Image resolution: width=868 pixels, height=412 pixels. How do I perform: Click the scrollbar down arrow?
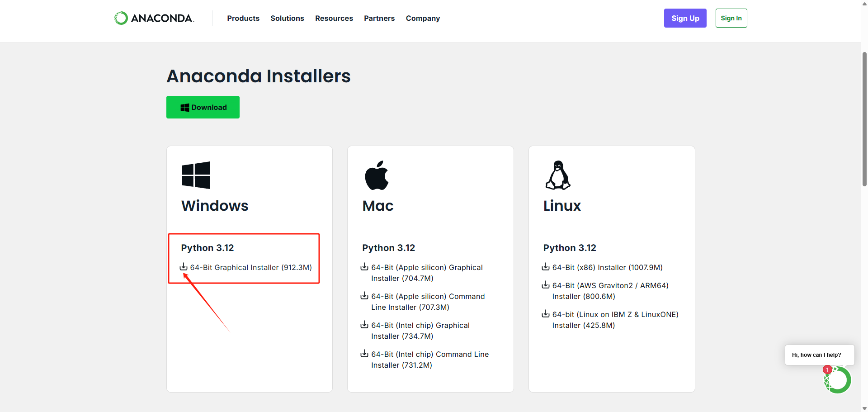point(864,408)
